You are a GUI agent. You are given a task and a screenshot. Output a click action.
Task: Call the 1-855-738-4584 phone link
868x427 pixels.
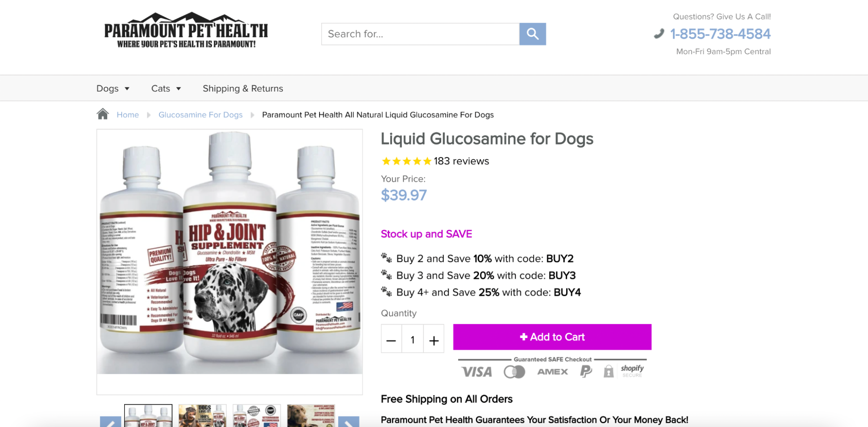click(720, 34)
